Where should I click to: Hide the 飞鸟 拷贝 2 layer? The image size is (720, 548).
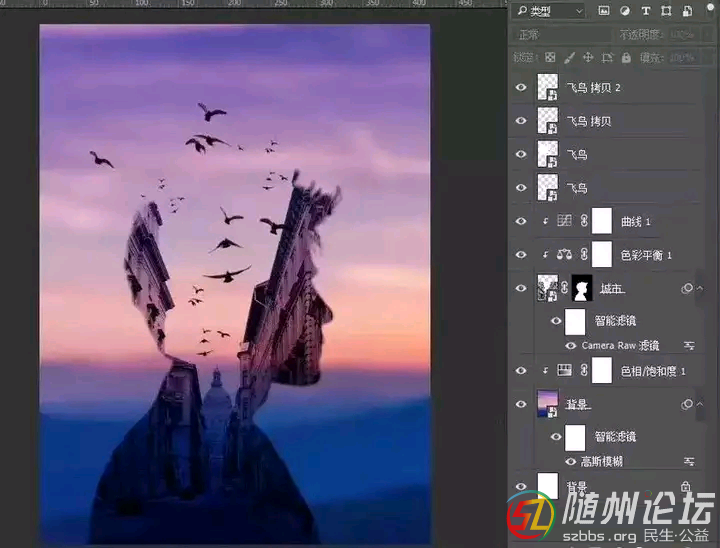520,88
